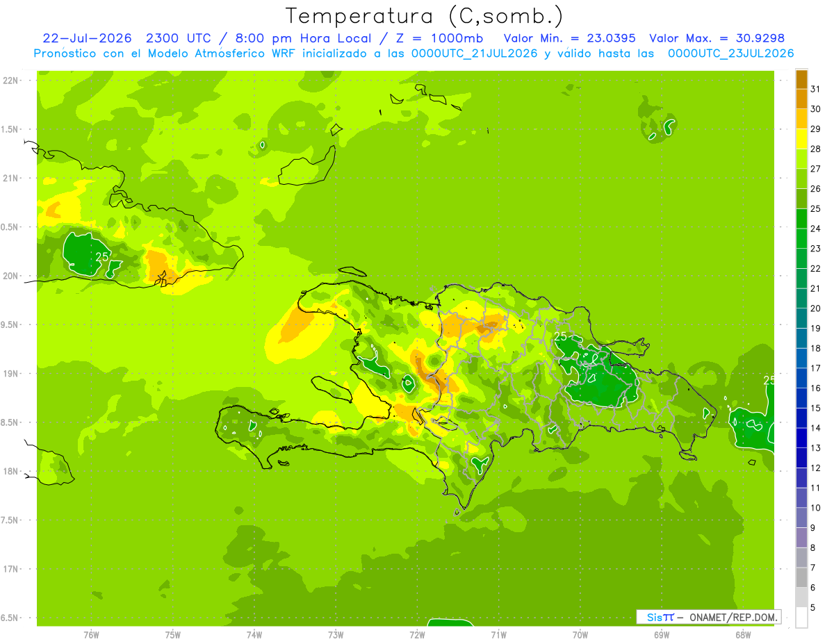Image resolution: width=834 pixels, height=644 pixels.
Task: Pick the orange legend swatch between 30 and 31
Action: click(x=801, y=99)
